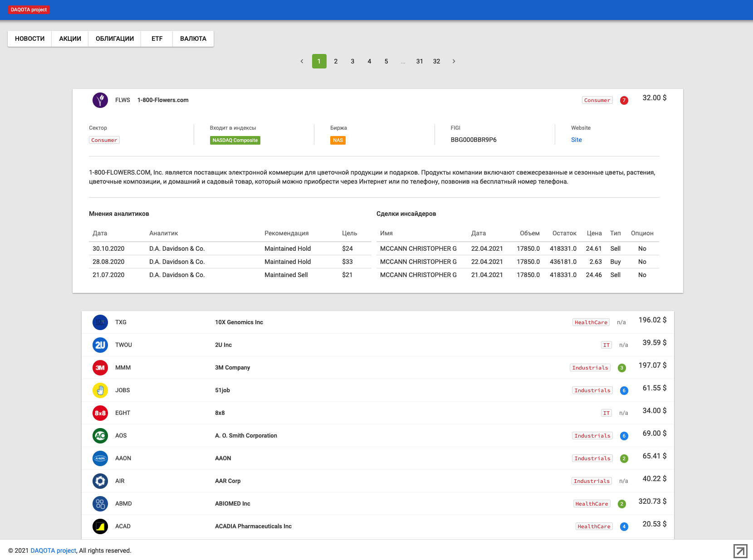Open the НОВОСТИ tab
Screen dimensions: 753x560
click(30, 39)
